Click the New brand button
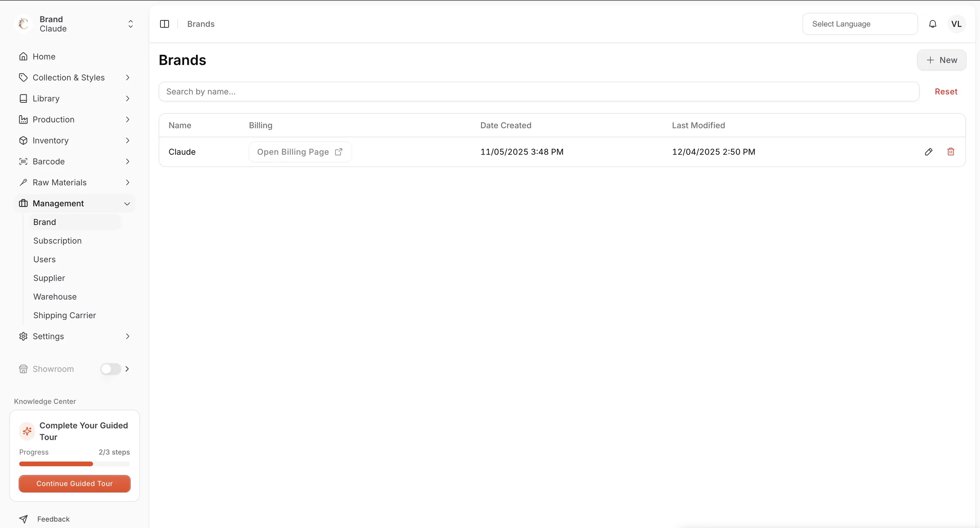This screenshot has width=980, height=528. coord(942,60)
